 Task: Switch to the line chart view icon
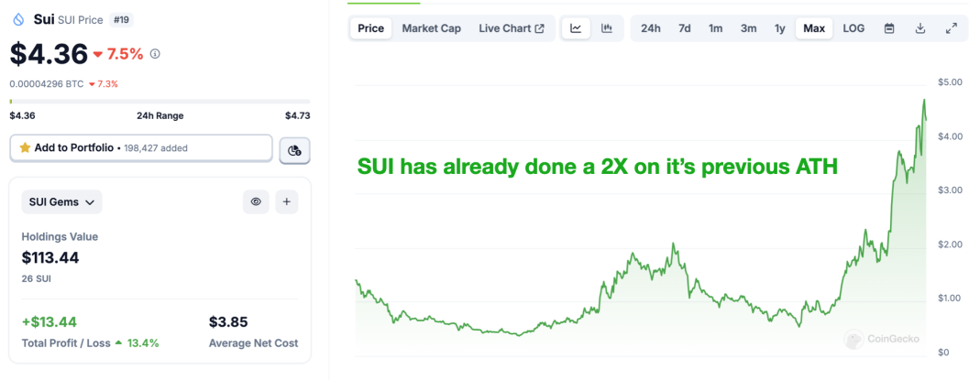(x=576, y=28)
